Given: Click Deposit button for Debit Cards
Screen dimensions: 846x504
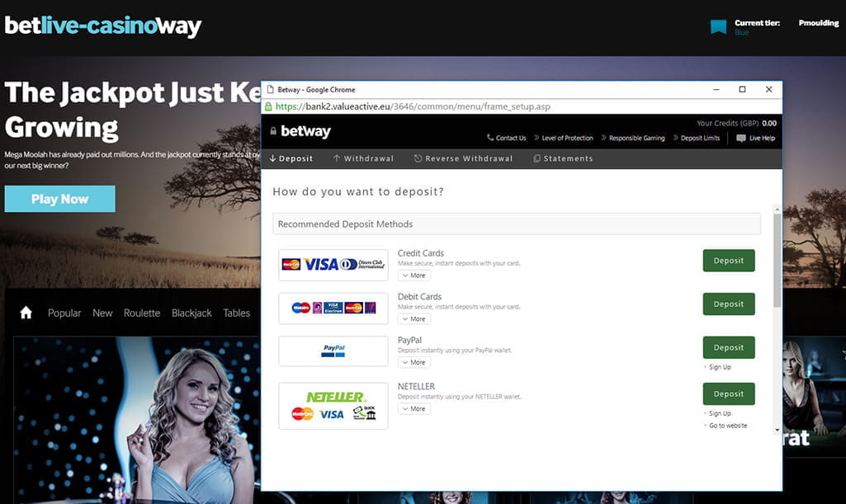Looking at the screenshot, I should tap(728, 304).
